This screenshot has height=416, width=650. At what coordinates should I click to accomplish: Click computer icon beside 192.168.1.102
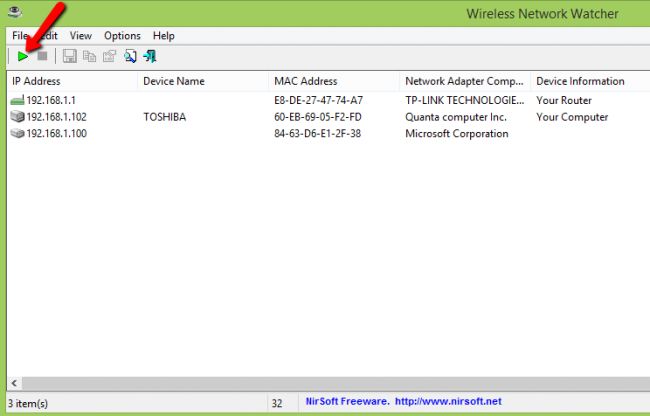[17, 116]
